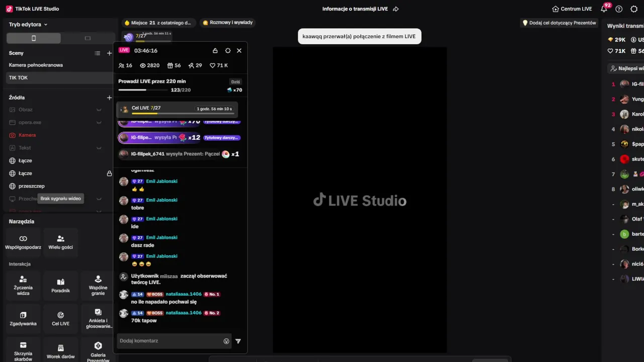Toggle visibility of Tekst source
This screenshot has width=644, height=362.
point(99,148)
